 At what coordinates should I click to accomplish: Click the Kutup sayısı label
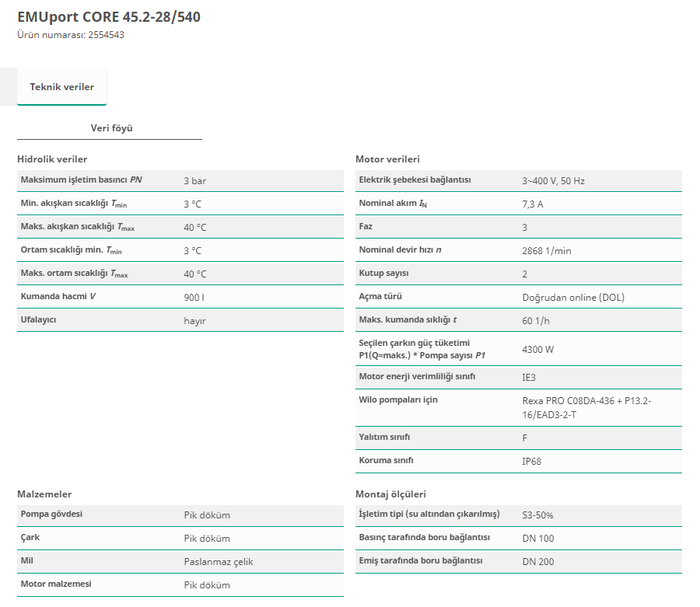click(384, 273)
